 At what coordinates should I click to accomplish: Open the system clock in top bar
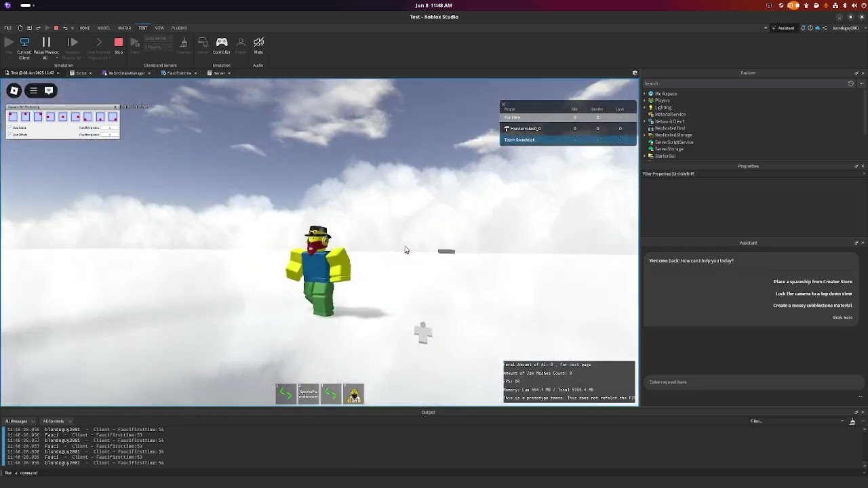pos(434,5)
